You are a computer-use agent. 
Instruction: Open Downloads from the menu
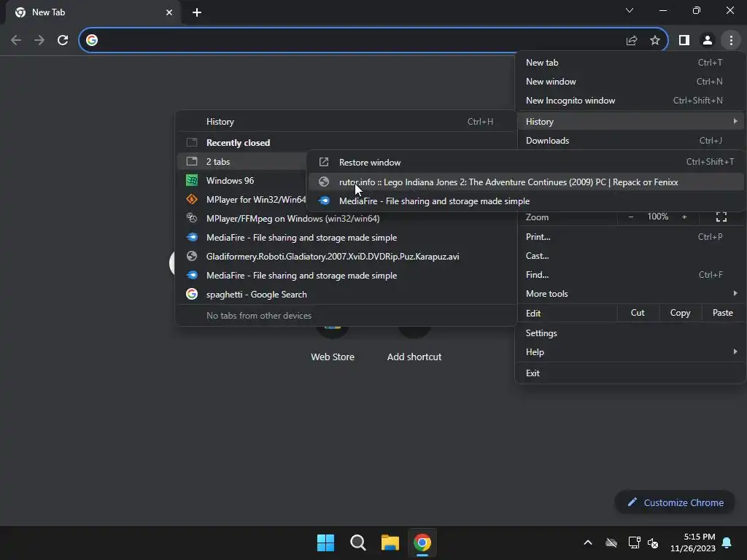click(x=630, y=141)
